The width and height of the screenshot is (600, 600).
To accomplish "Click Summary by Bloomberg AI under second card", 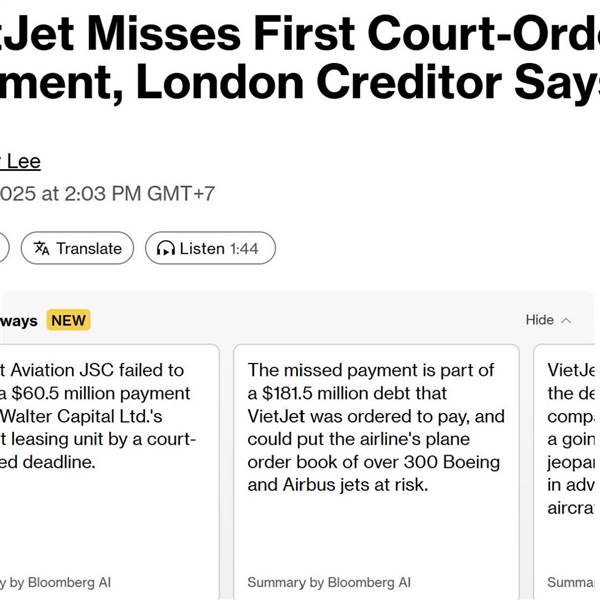I will click(329, 582).
